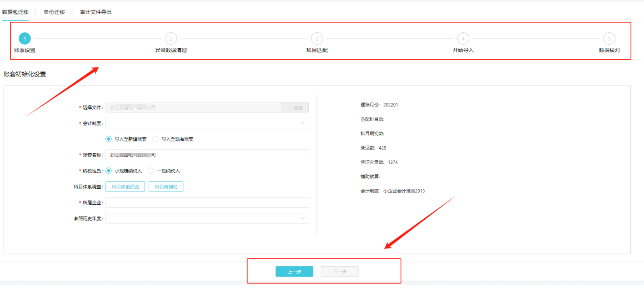Open the 会计制度 dropdown

coord(207,123)
